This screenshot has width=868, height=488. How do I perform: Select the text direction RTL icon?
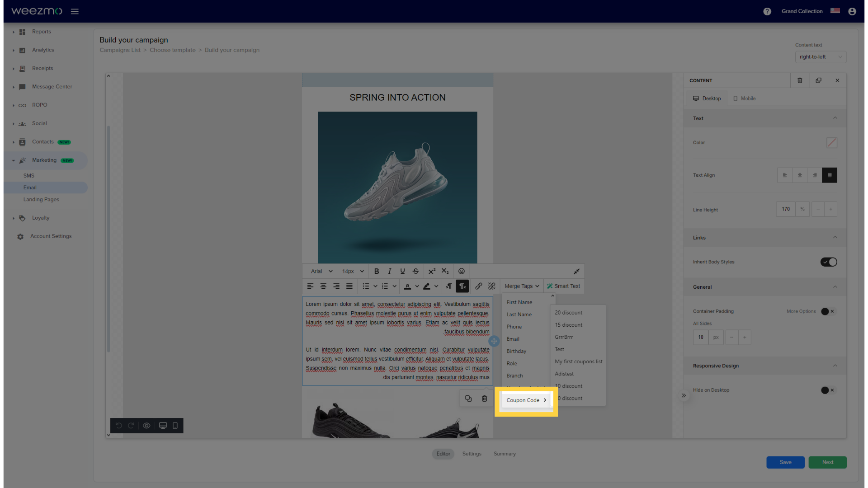pyautogui.click(x=462, y=286)
